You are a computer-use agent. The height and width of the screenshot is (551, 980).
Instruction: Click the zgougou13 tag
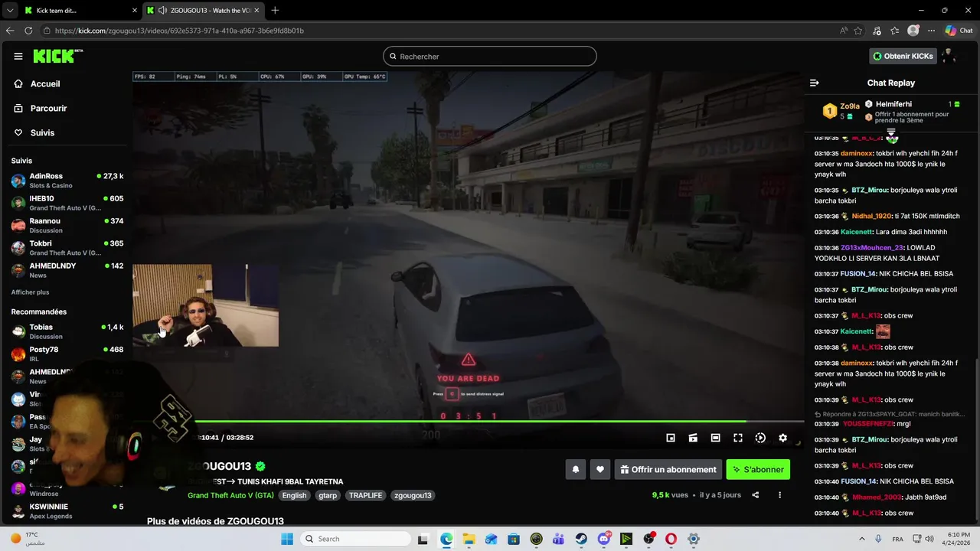(x=413, y=495)
